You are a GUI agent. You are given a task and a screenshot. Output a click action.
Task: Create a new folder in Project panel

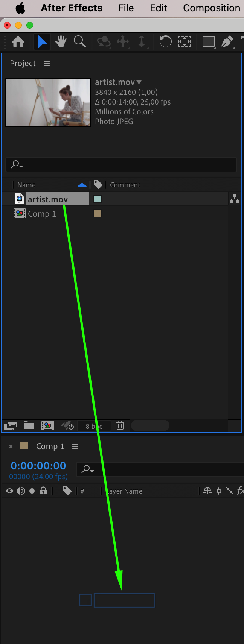coord(29,425)
